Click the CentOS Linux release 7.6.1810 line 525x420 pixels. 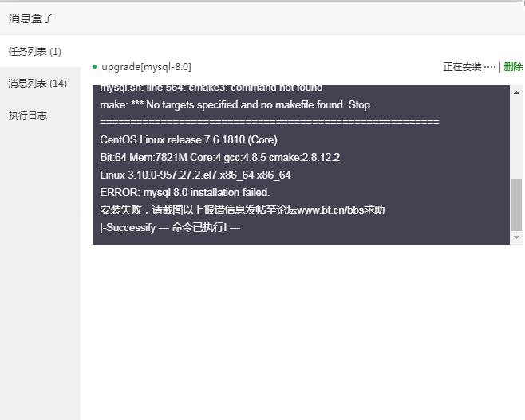188,139
